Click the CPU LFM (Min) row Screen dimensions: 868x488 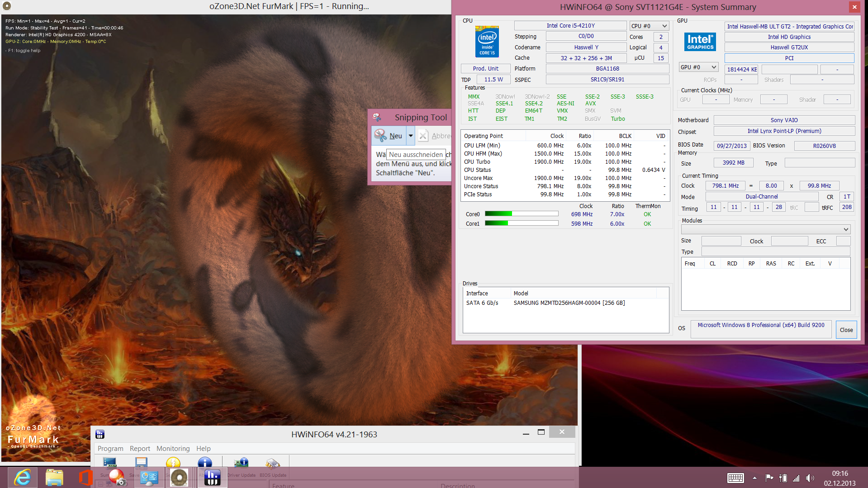(x=564, y=146)
